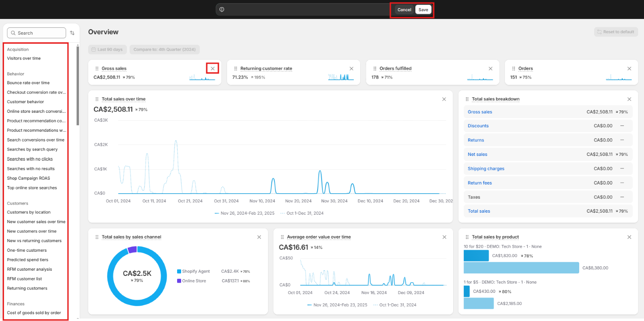Remove the Total sales breakdown card
Image resolution: width=644 pixels, height=321 pixels.
(629, 99)
